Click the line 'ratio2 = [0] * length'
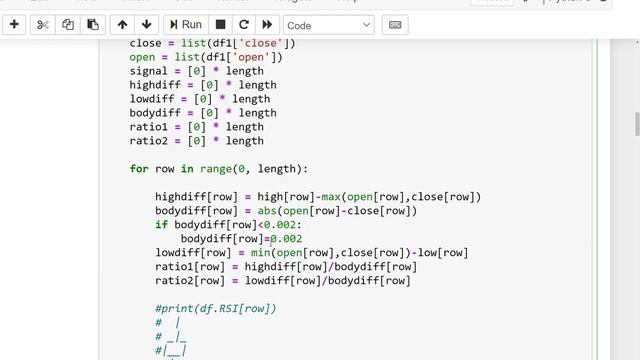 [196, 141]
